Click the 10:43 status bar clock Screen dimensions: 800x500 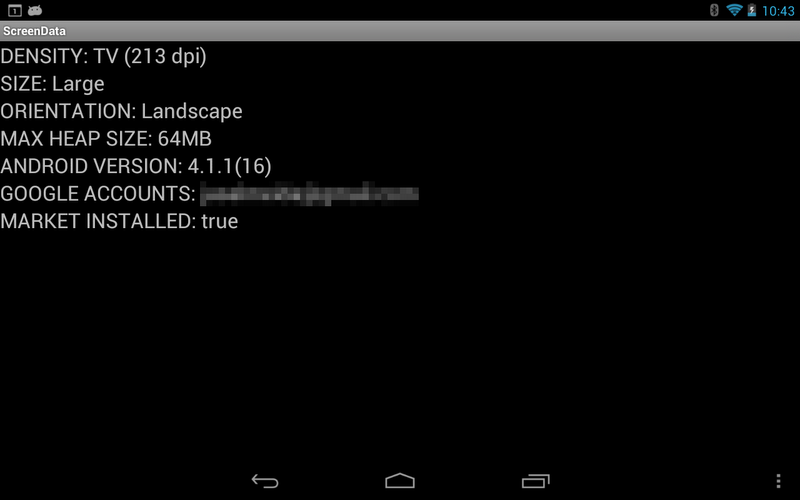point(778,11)
